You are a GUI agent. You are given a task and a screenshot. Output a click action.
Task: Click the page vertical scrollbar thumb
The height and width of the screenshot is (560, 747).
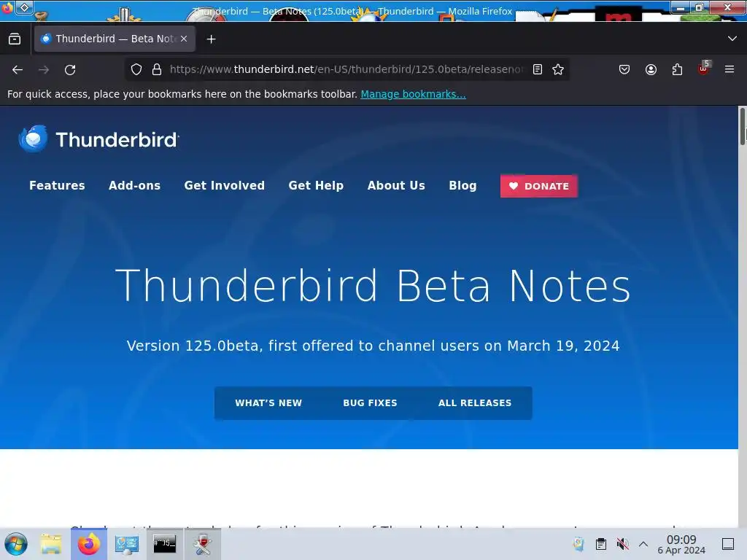(742, 126)
